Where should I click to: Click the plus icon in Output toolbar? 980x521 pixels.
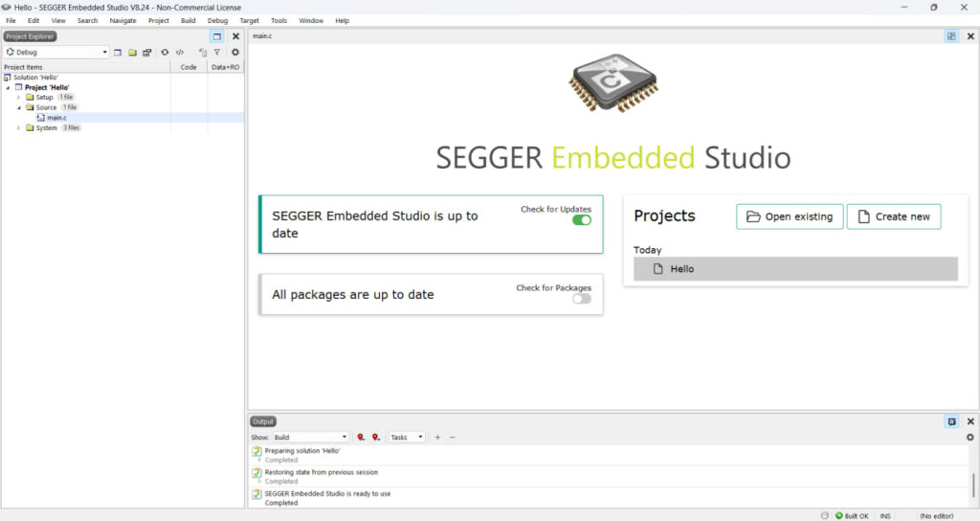[437, 437]
